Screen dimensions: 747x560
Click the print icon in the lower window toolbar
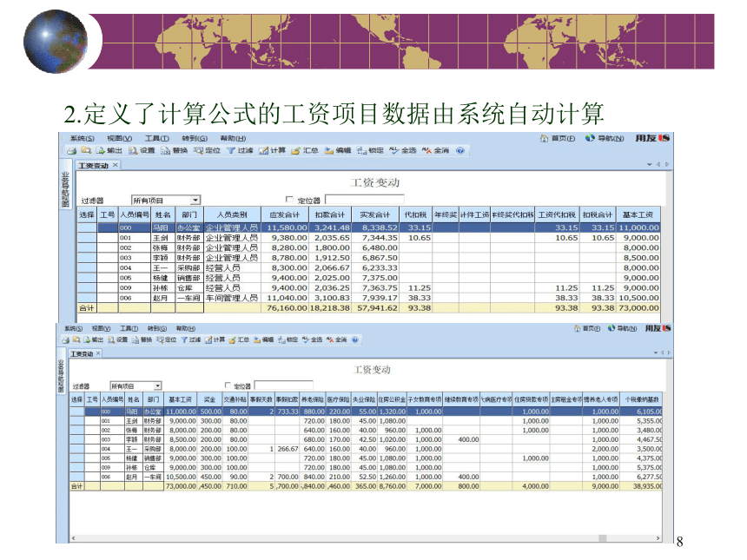[66, 340]
